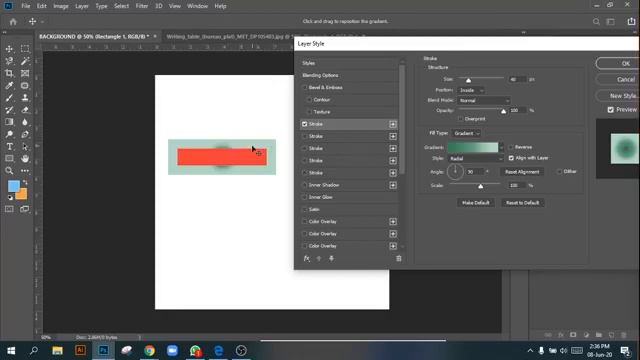
Task: Select the Eyedropper tool
Action: 9,86
